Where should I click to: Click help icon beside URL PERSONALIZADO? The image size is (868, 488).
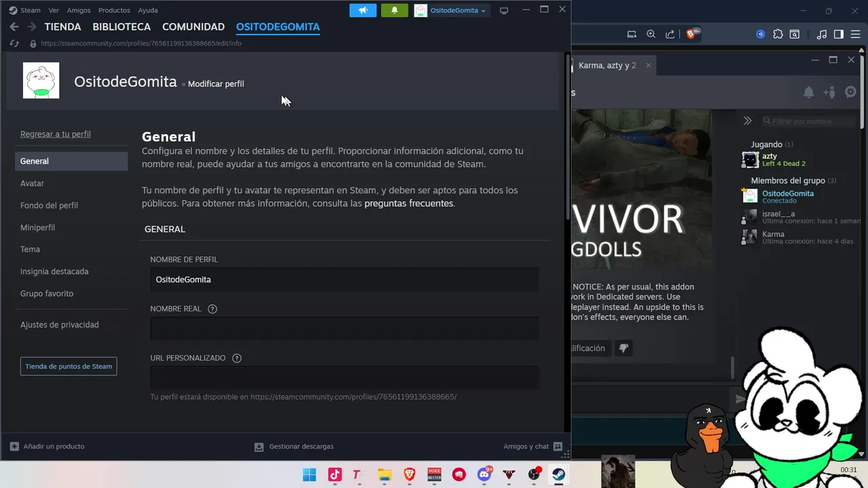(237, 359)
